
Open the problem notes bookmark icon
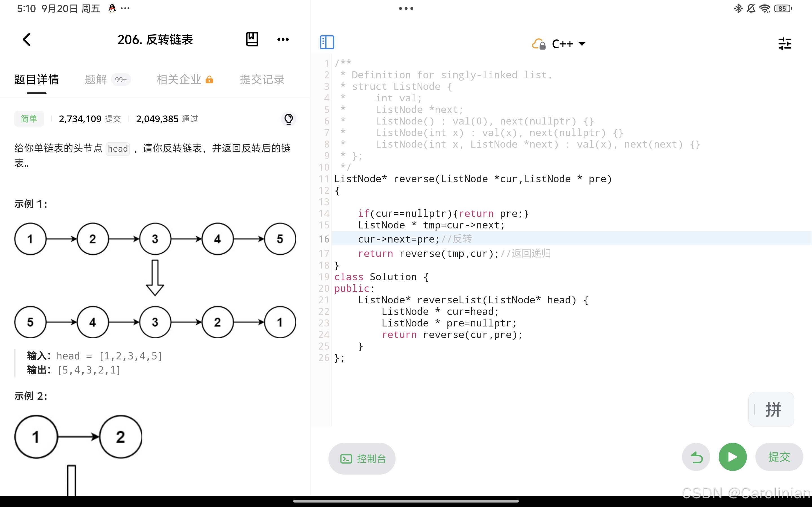(x=252, y=39)
